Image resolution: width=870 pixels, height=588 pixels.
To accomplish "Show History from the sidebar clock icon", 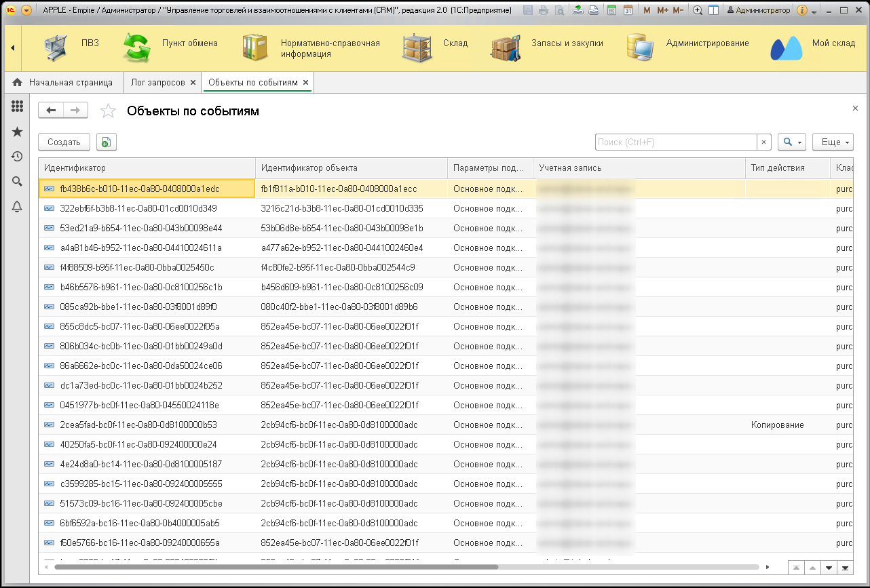I will pos(17,157).
